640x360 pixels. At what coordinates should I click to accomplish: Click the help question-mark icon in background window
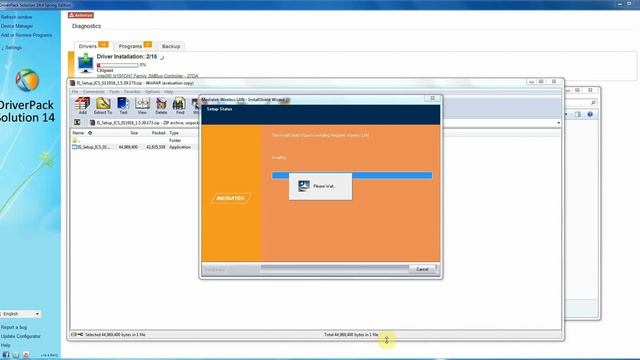[x=590, y=115]
